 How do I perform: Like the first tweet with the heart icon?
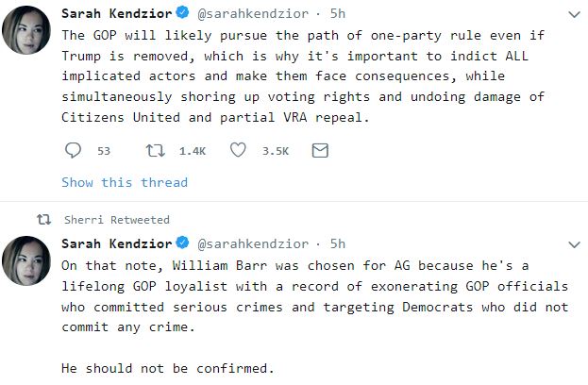pos(238,150)
